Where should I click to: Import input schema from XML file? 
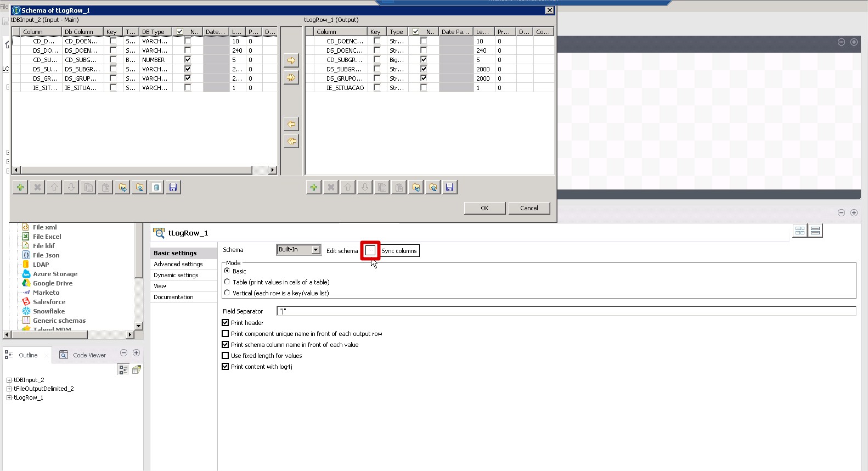click(122, 187)
